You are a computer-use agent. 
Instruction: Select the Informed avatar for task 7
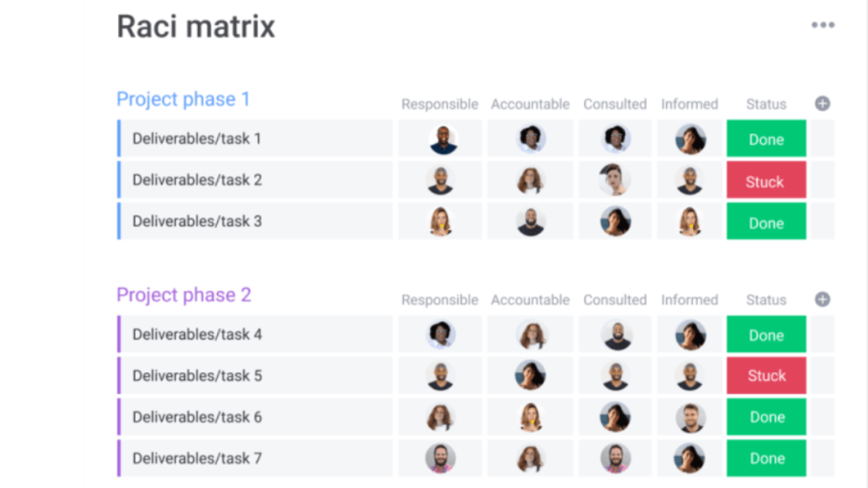click(690, 458)
